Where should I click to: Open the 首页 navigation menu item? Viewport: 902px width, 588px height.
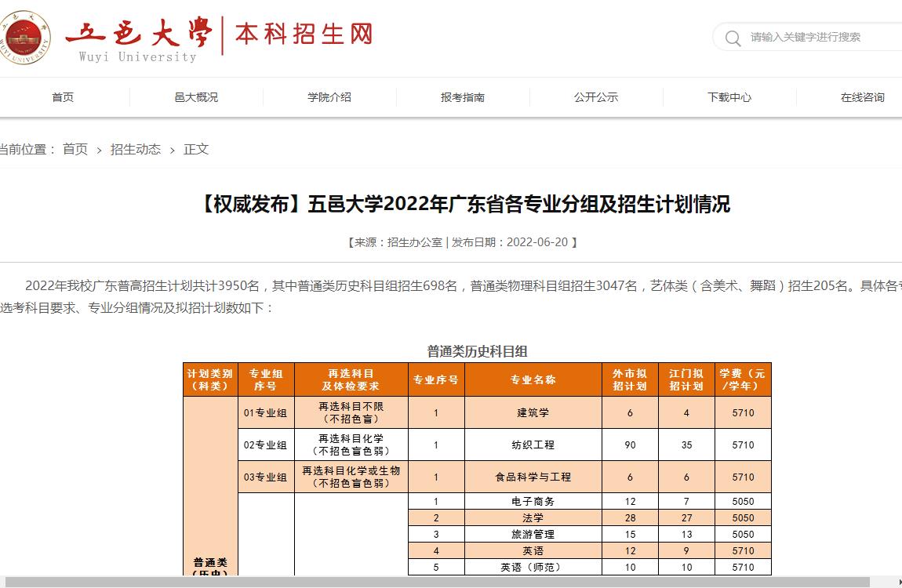[63, 97]
